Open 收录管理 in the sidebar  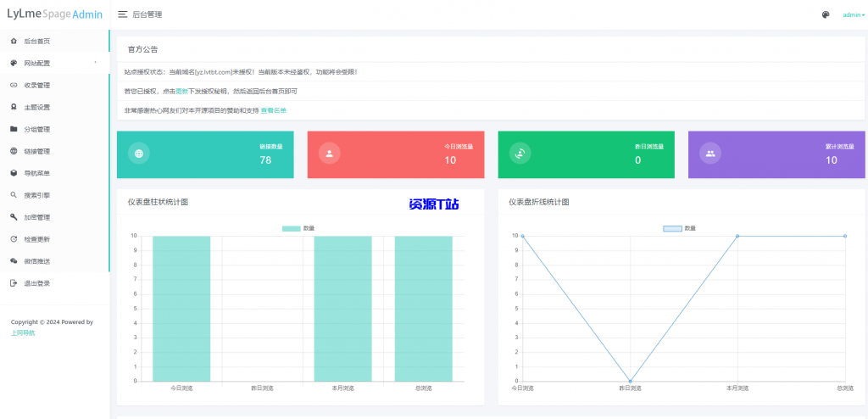(x=54, y=86)
